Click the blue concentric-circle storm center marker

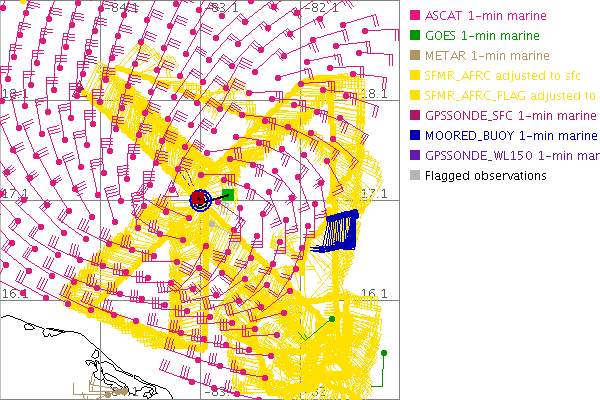pyautogui.click(x=200, y=200)
